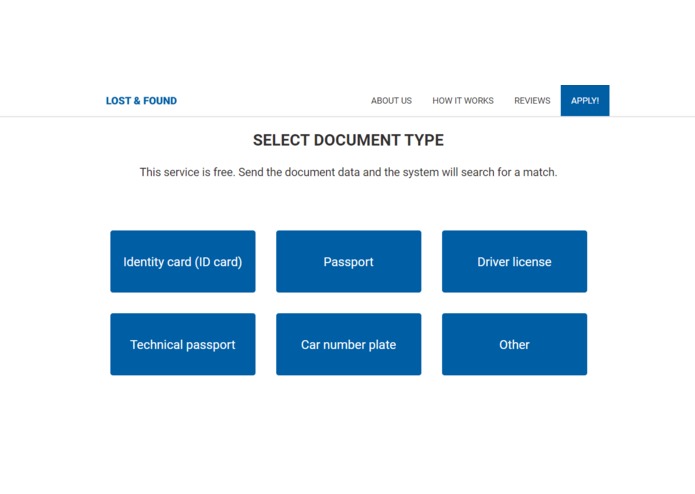Viewport: 695px width, 494px height.
Task: Go to HOW IT WORKS section
Action: tap(463, 101)
